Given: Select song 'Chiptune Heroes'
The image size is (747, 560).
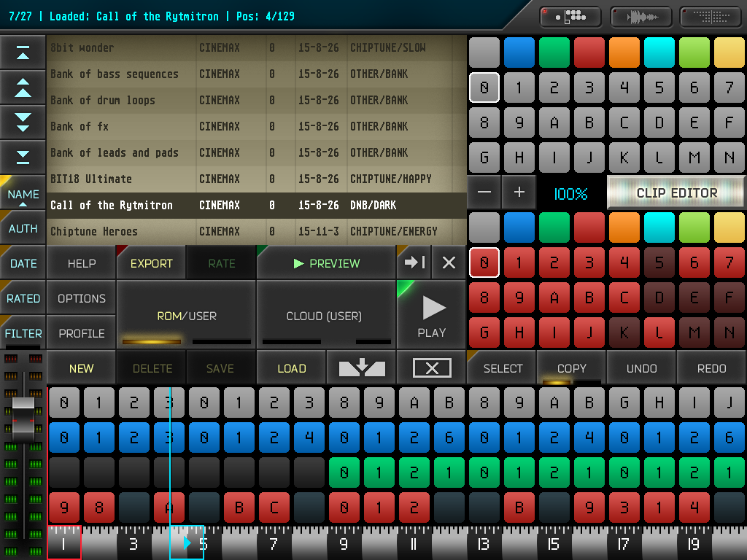Looking at the screenshot, I should pos(256,231).
